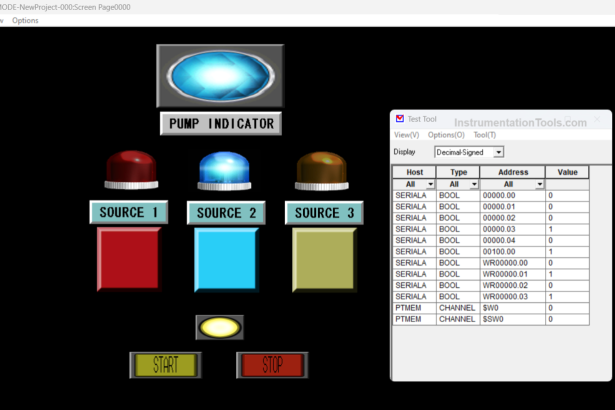Click the yellow oval lamp above START

pos(220,326)
